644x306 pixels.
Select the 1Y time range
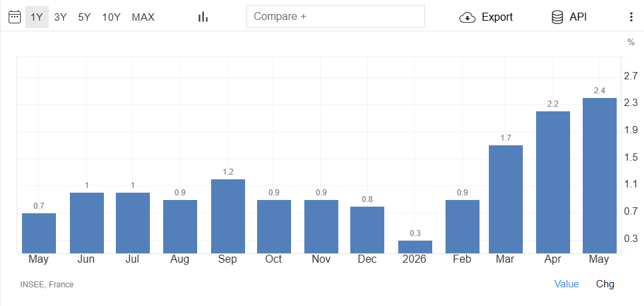pyautogui.click(x=37, y=17)
